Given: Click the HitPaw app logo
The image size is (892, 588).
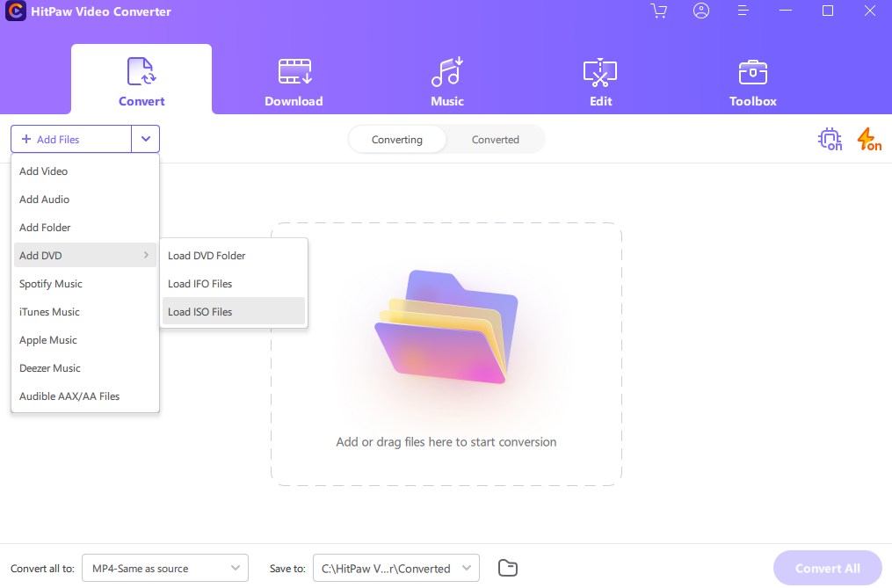Looking at the screenshot, I should [x=15, y=11].
